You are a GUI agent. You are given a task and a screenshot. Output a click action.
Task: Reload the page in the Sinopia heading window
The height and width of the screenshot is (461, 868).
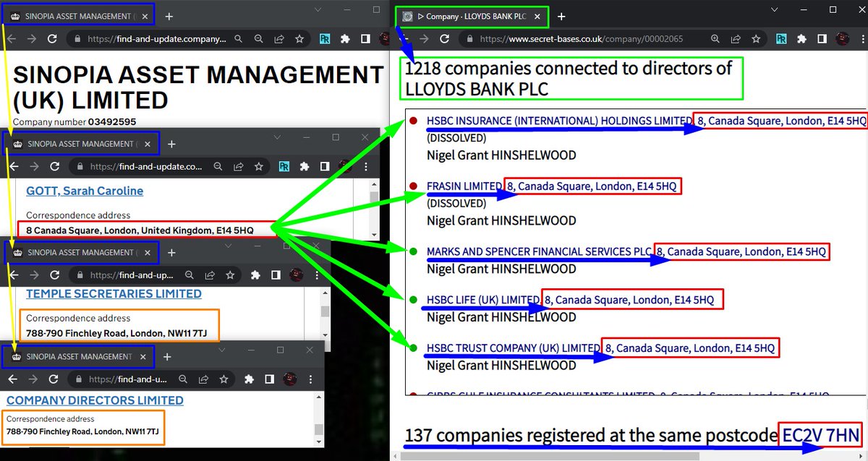[53, 39]
